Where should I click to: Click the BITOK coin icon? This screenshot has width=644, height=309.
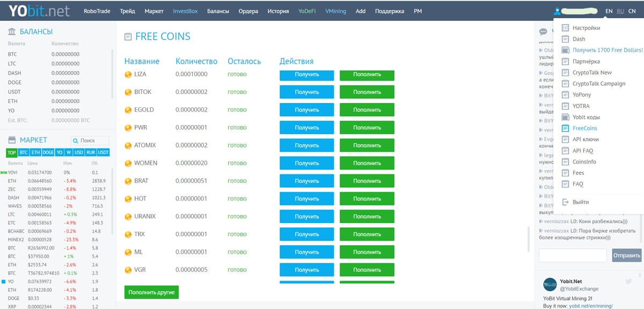coord(128,92)
